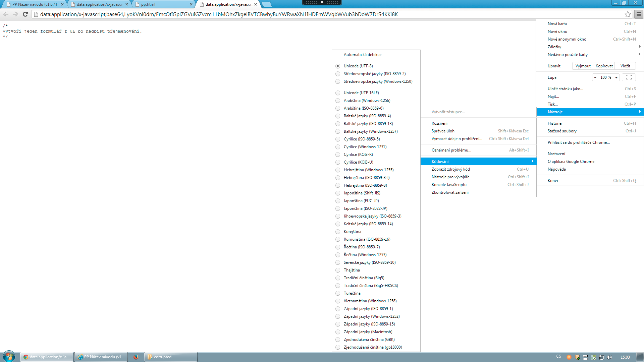Screen dimensions: 644x362
Task: Open the Chrome hamburger menu icon
Action: pyautogui.click(x=639, y=14)
